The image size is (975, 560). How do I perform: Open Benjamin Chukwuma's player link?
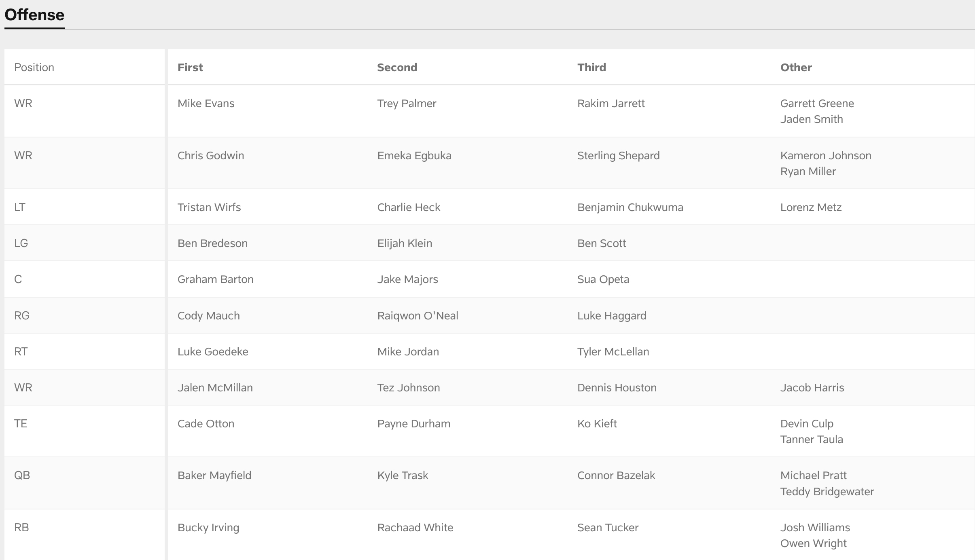point(630,207)
